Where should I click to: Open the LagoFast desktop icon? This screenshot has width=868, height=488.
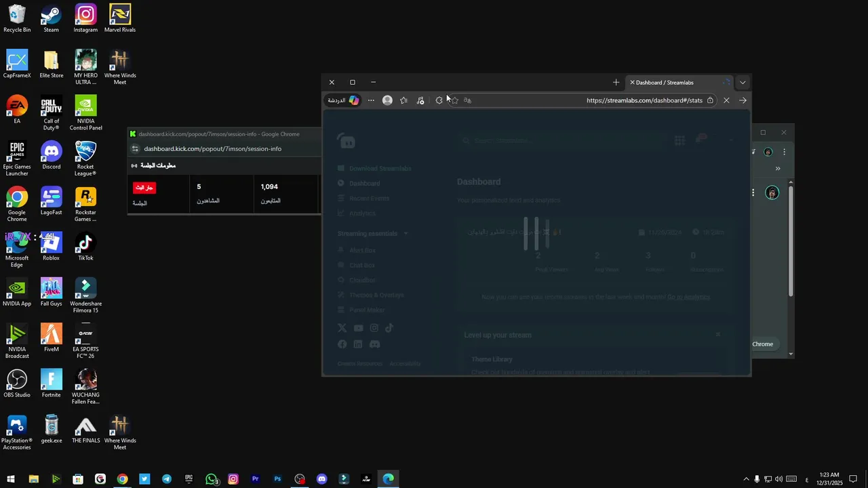pos(51,201)
